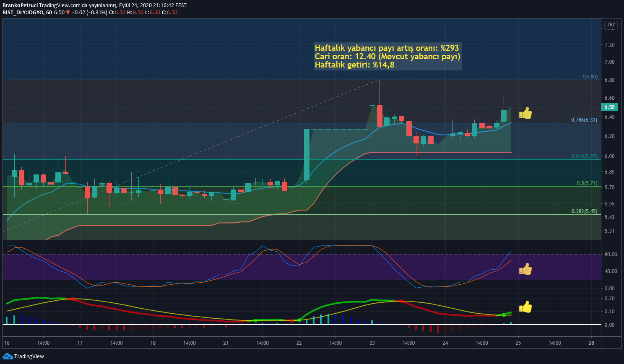The width and height of the screenshot is (624, 364).
Task: Click the 80.00 level on the stochastic scale
Action: click(611, 255)
